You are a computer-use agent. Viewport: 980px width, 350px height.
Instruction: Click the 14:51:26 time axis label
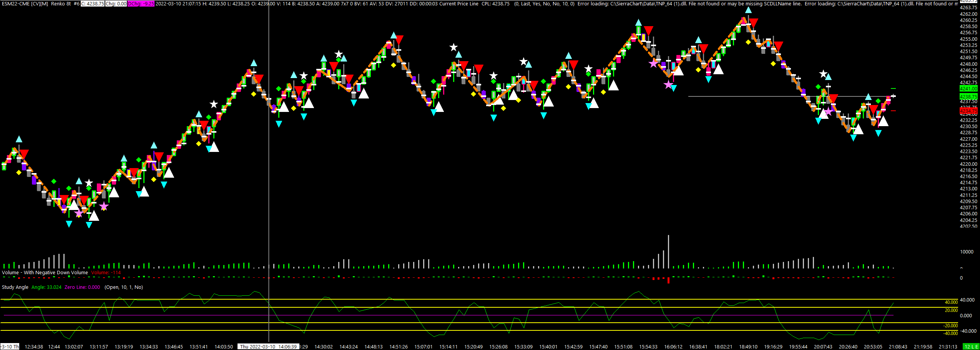click(x=399, y=347)
